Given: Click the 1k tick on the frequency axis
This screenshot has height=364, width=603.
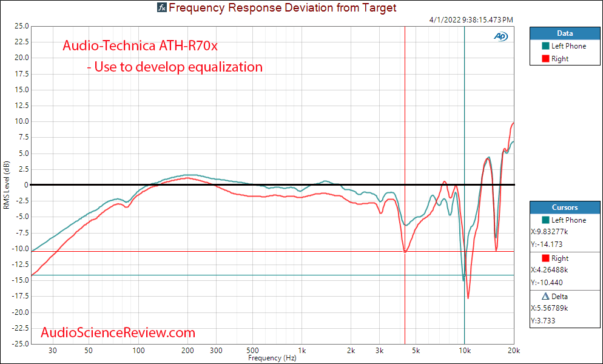Looking at the screenshot, I should click(x=301, y=351).
